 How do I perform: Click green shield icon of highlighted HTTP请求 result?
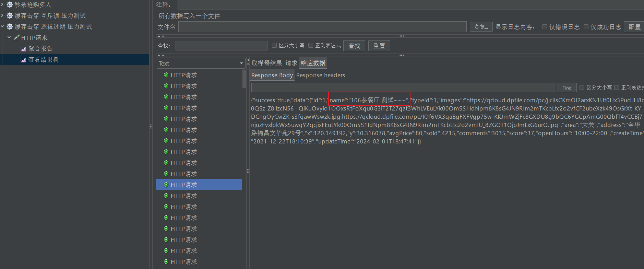[x=166, y=185]
